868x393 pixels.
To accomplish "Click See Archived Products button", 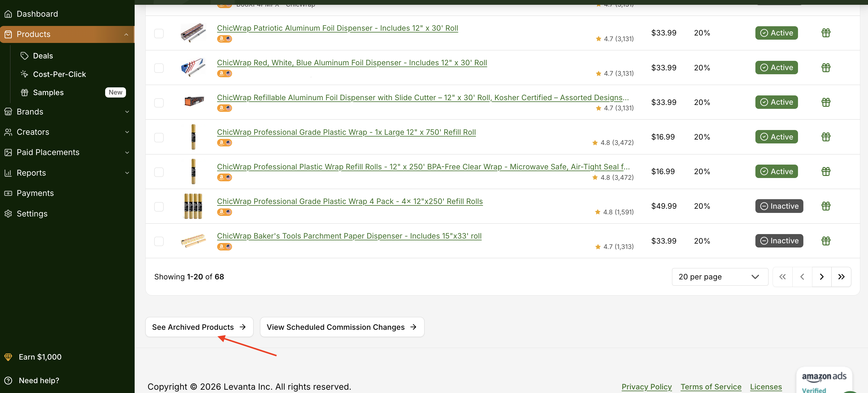I will click(199, 327).
